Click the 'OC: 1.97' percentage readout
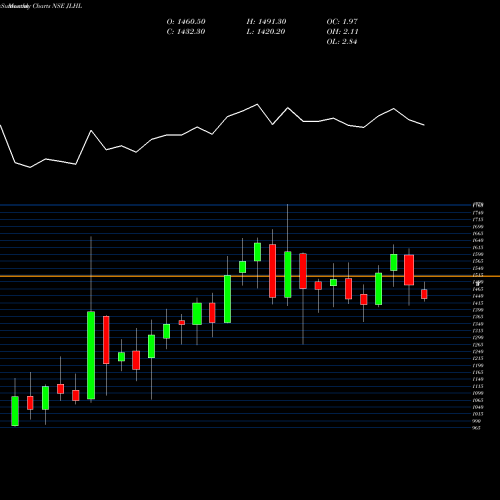Image resolution: width=500 pixels, height=500 pixels. (342, 22)
